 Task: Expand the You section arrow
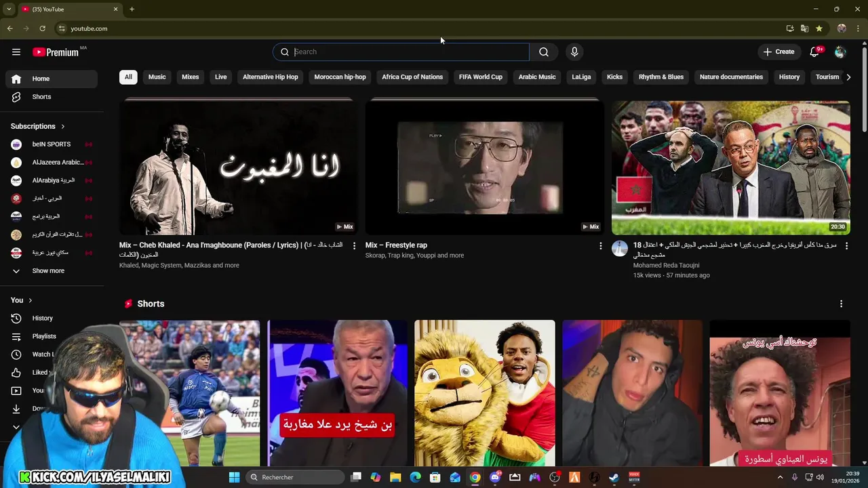(x=30, y=300)
